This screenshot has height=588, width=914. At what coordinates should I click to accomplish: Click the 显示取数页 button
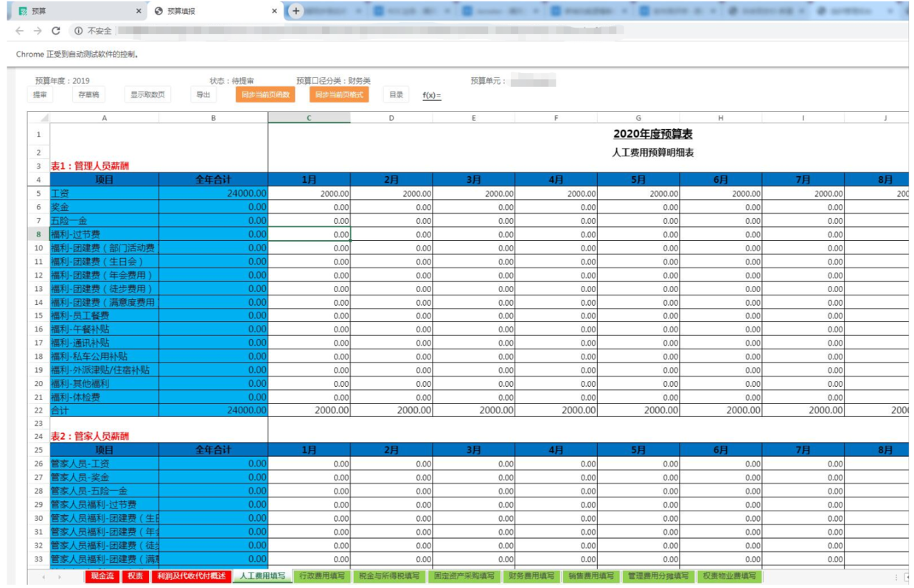pos(147,95)
